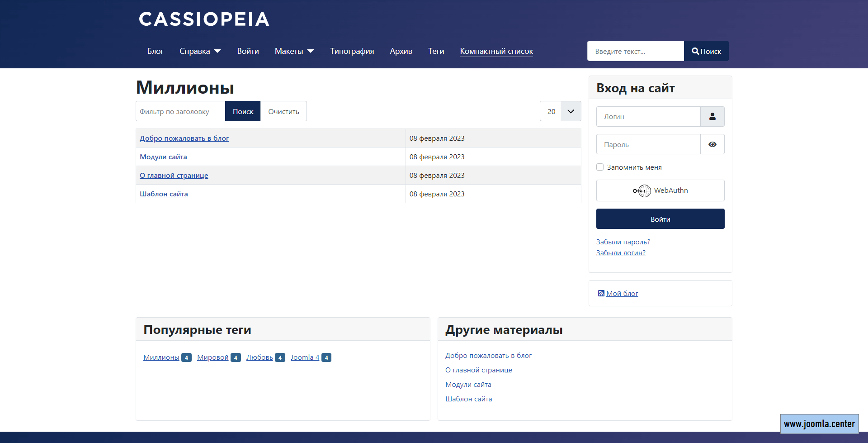Image resolution: width=868 pixels, height=443 pixels.
Task: Click the Фильтр по заголовку input field
Action: point(179,111)
